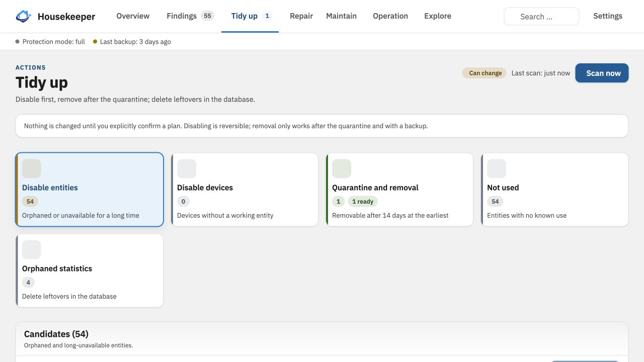644x362 pixels.
Task: Click the notice starting "Nothing is changed until"
Action: [x=322, y=126]
